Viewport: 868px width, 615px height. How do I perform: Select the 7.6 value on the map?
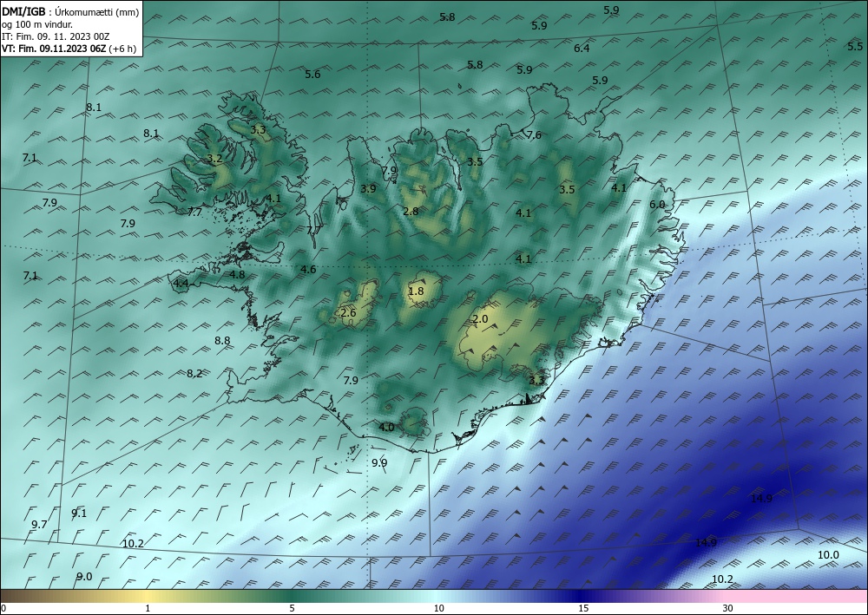534,135
